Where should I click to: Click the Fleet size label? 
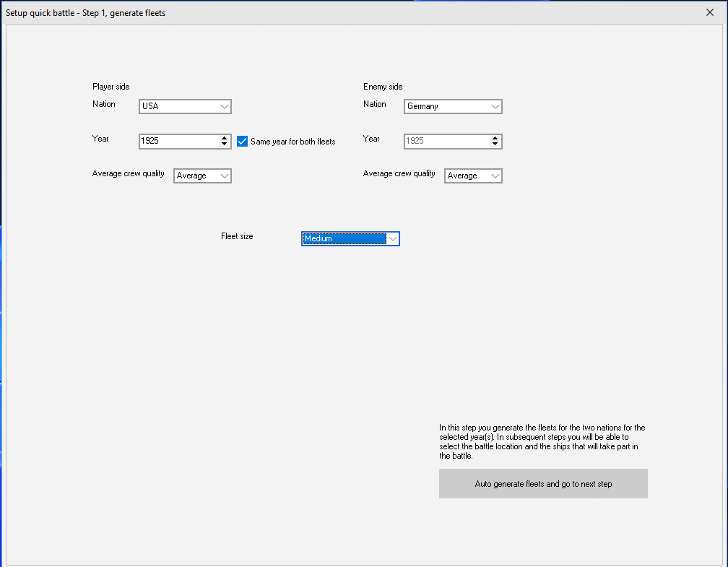[237, 236]
